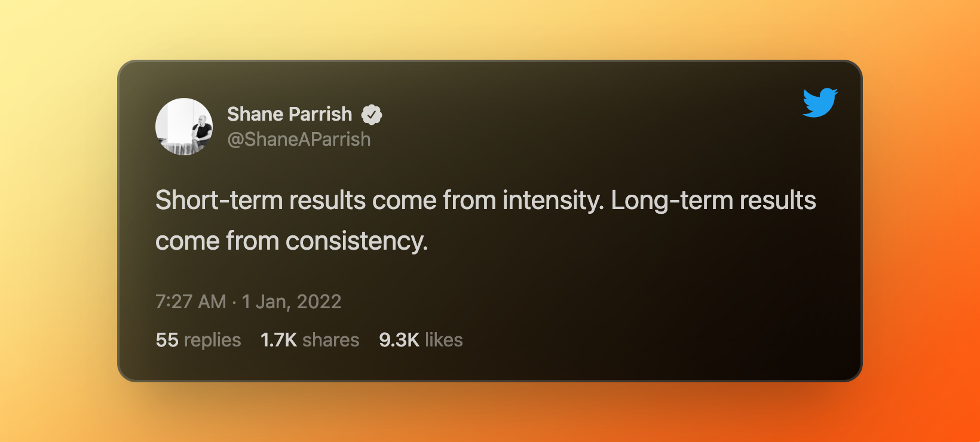Click the word "consistency" in the tweet
Image resolution: width=980 pixels, height=442 pixels.
tap(356, 241)
